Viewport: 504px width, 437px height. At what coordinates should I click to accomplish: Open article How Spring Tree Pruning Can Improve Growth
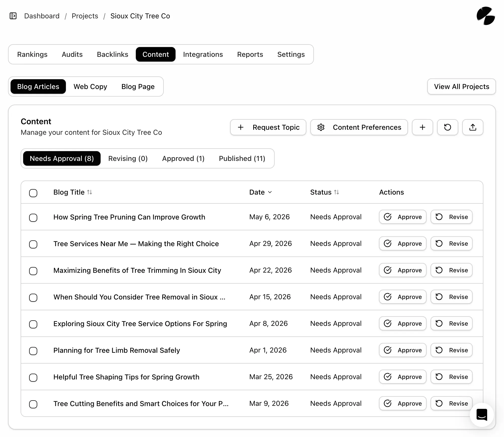click(129, 217)
